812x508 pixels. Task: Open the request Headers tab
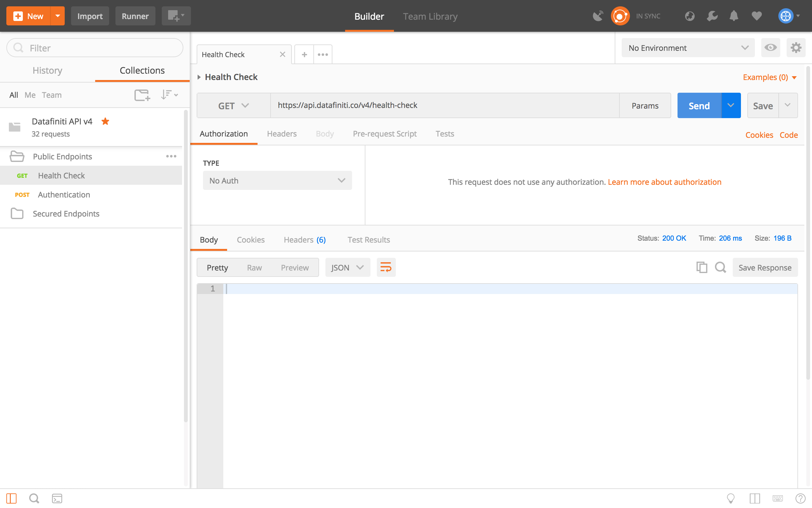(282, 134)
